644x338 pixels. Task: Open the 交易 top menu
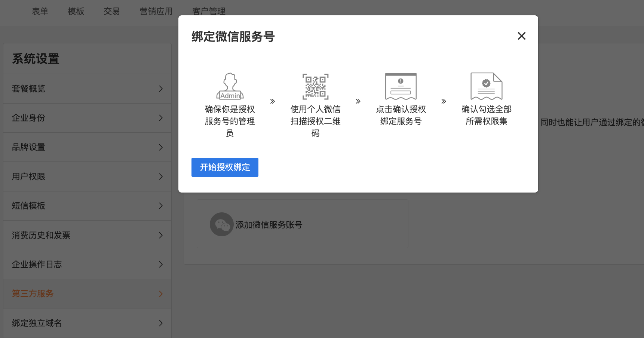point(112,11)
